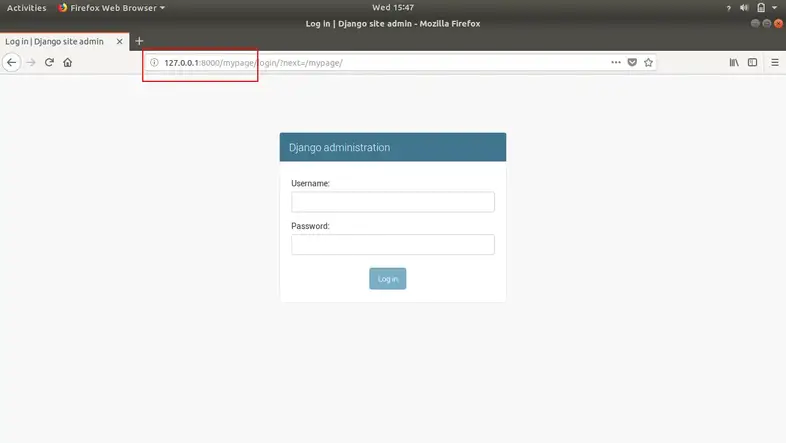
Task: Click the network question mark icon
Action: tap(728, 8)
